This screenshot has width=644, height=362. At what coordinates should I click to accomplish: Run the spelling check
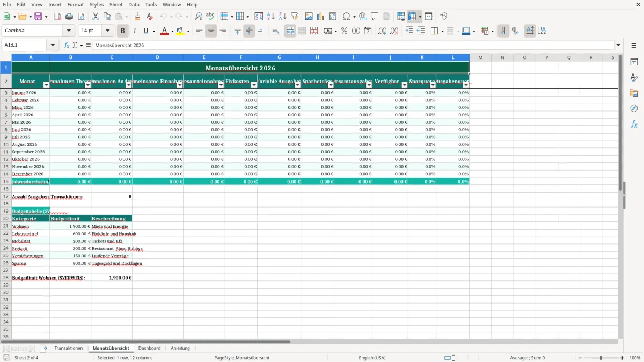pos(210,17)
